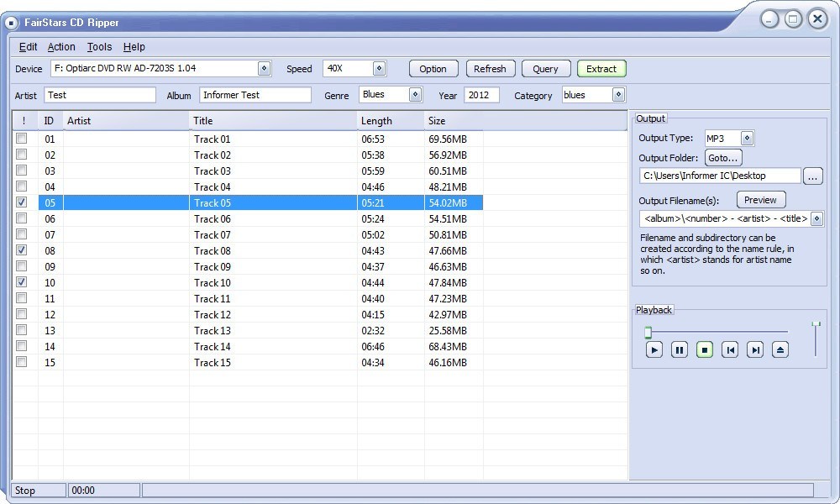Image resolution: width=840 pixels, height=504 pixels.
Task: Uncheck Track 08 checkbox
Action: (x=22, y=250)
